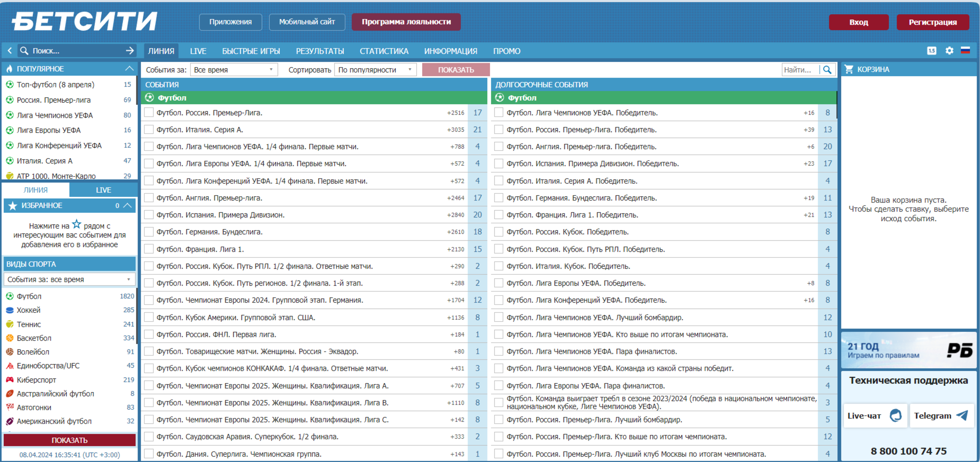Click the Единоборства/UFC icon
Viewport: 980px width, 462px height.
coord(10,366)
